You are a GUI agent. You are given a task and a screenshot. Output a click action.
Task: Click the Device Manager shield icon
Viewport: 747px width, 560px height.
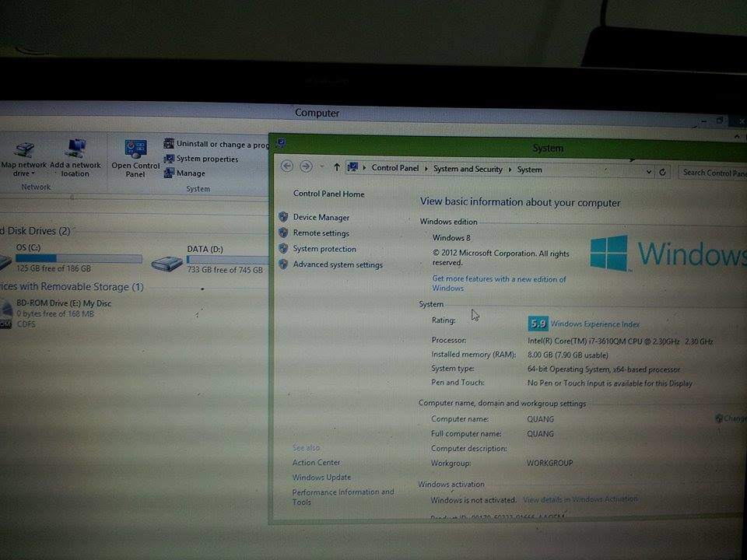[x=283, y=217]
